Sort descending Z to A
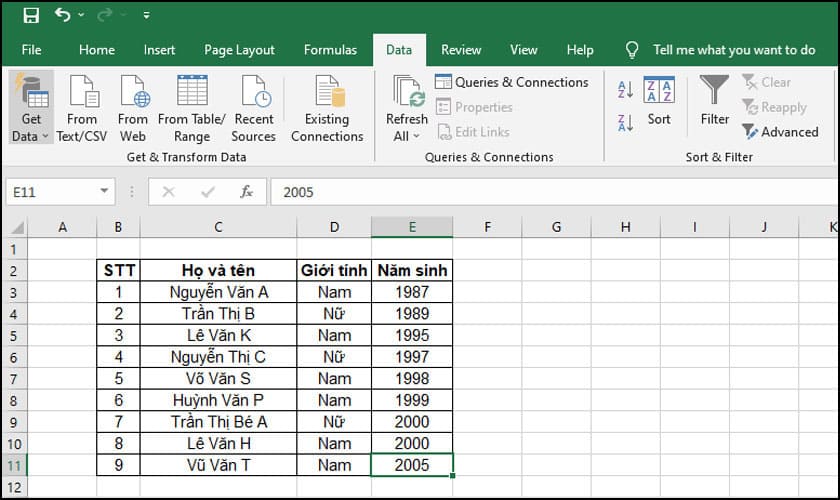Viewport: 840px width, 500px height. click(x=626, y=123)
